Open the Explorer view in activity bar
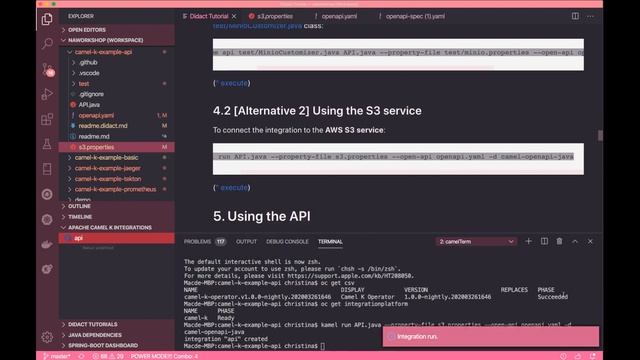 [x=47, y=19]
